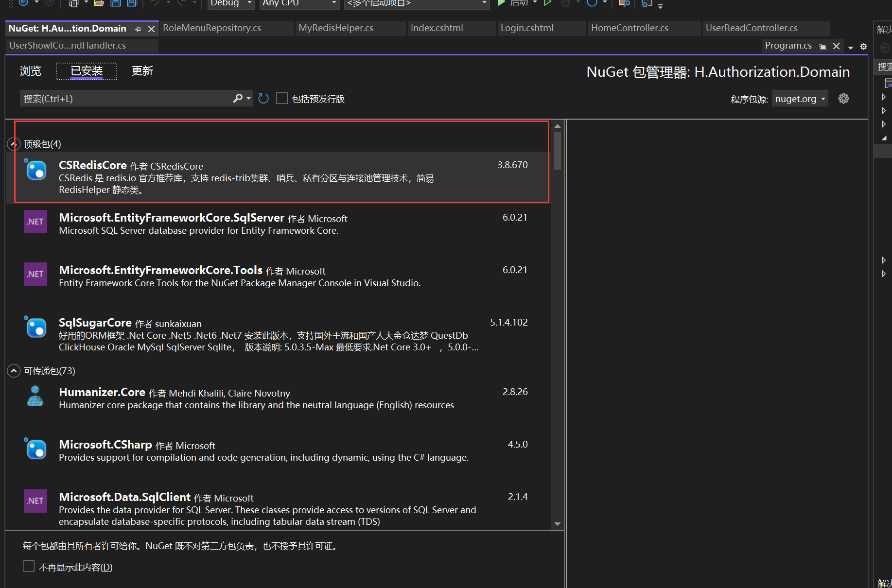Open the UserShowCo...ndHandler.cs tab
892x588 pixels.
pos(82,46)
